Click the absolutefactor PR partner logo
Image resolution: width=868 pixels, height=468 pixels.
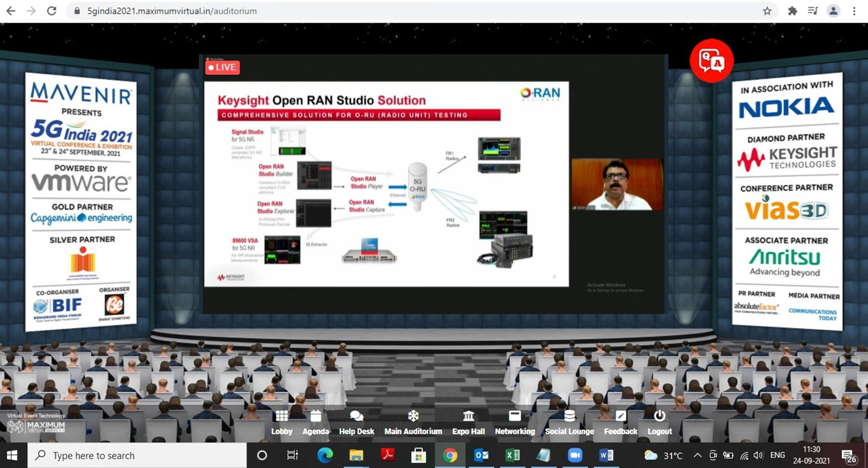pyautogui.click(x=756, y=309)
